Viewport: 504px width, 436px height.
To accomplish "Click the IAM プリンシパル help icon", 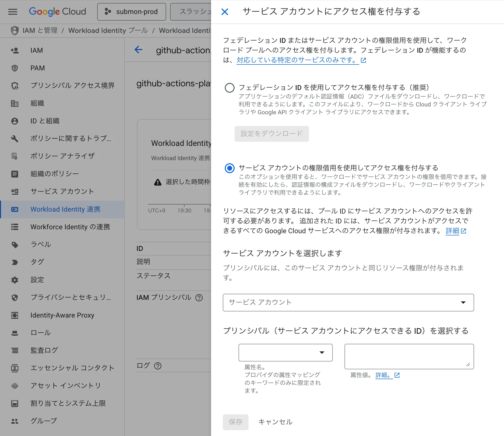I will (199, 298).
